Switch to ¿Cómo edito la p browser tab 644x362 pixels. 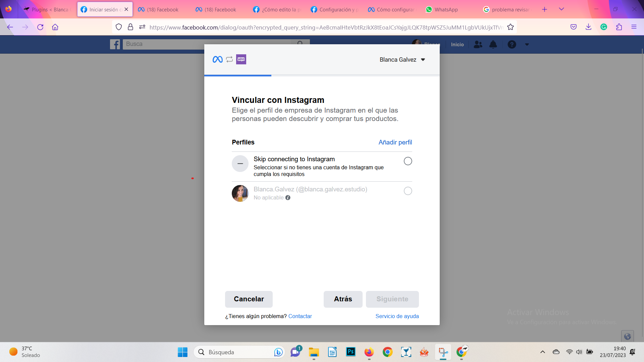click(277, 9)
